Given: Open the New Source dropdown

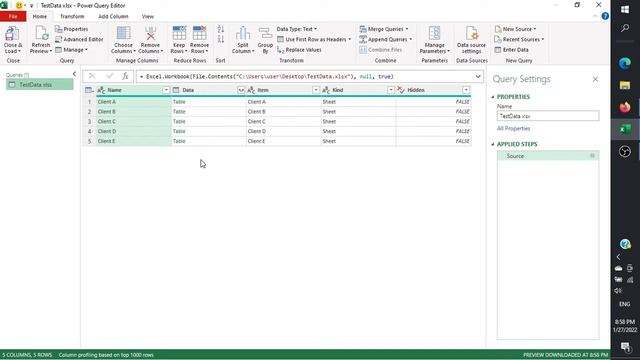Looking at the screenshot, I should [516, 29].
